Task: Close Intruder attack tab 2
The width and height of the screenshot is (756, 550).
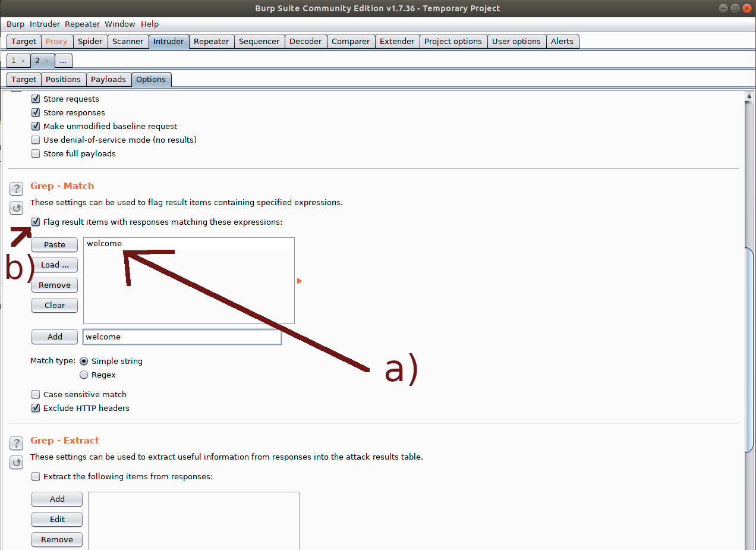Action: point(46,61)
